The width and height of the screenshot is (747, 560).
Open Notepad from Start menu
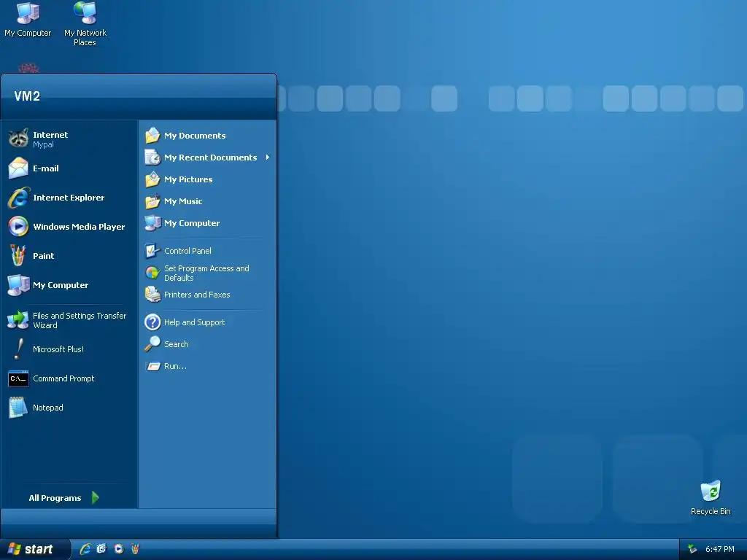click(69, 408)
